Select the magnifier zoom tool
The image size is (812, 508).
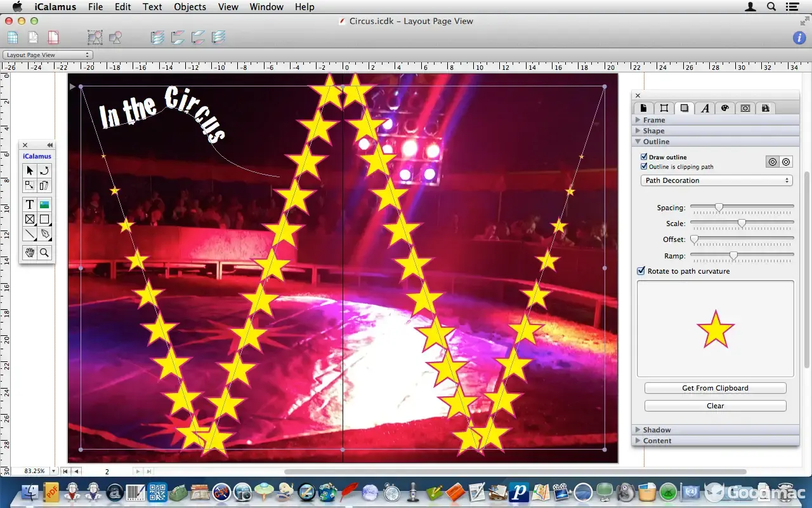pyautogui.click(x=44, y=253)
